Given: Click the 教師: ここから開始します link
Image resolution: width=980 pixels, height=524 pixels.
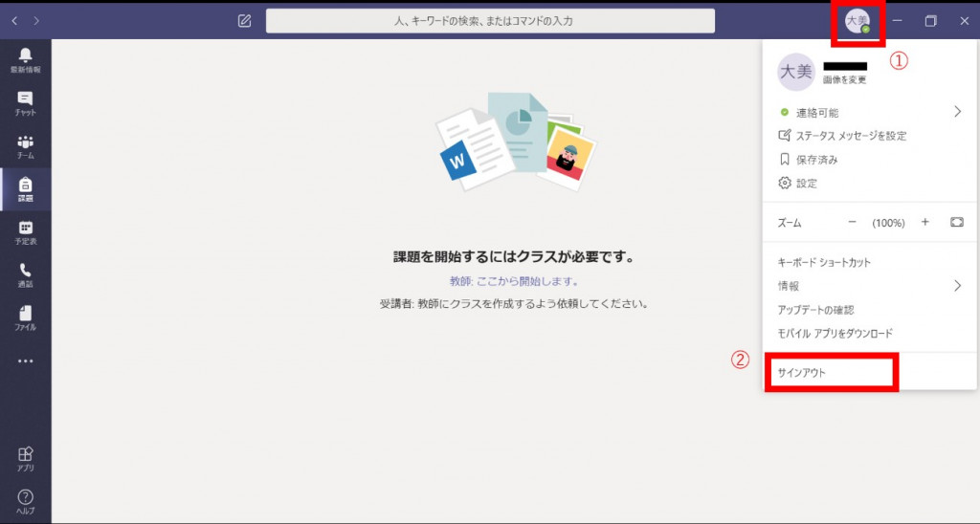Looking at the screenshot, I should click(514, 282).
